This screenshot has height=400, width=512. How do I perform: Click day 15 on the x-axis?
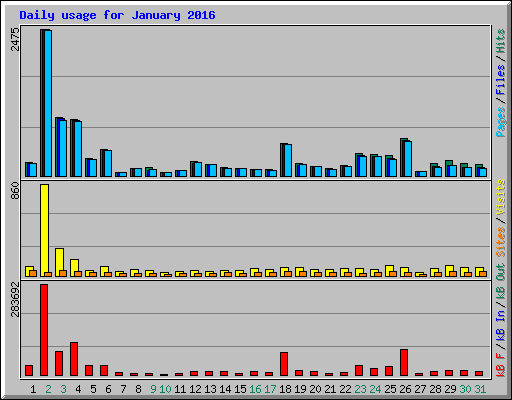click(240, 389)
